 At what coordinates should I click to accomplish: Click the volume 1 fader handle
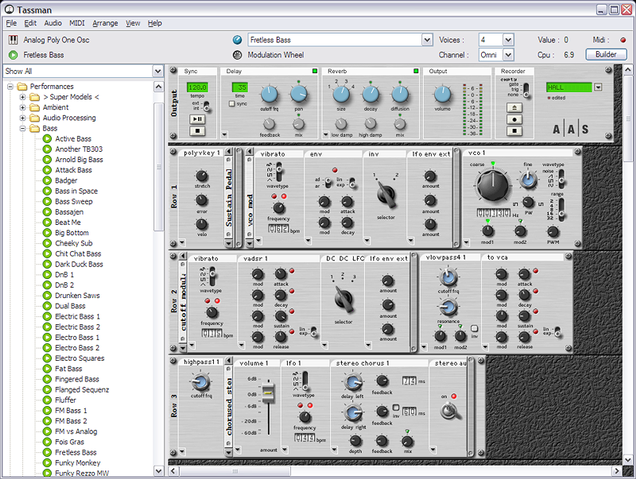click(268, 392)
